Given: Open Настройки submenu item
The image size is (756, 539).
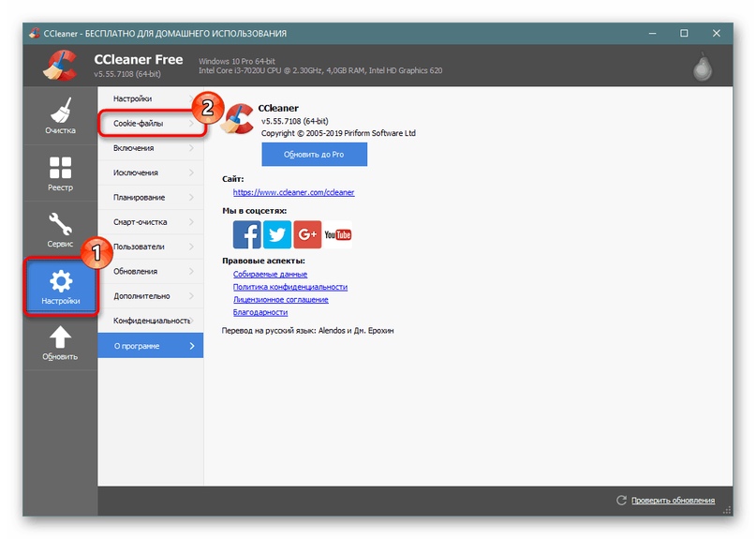Looking at the screenshot, I should tap(151, 98).
